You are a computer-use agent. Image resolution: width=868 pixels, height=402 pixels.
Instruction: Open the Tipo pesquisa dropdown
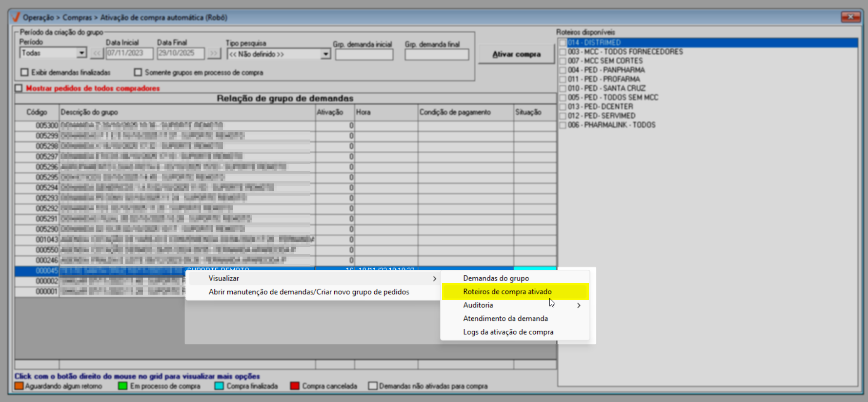(x=325, y=54)
